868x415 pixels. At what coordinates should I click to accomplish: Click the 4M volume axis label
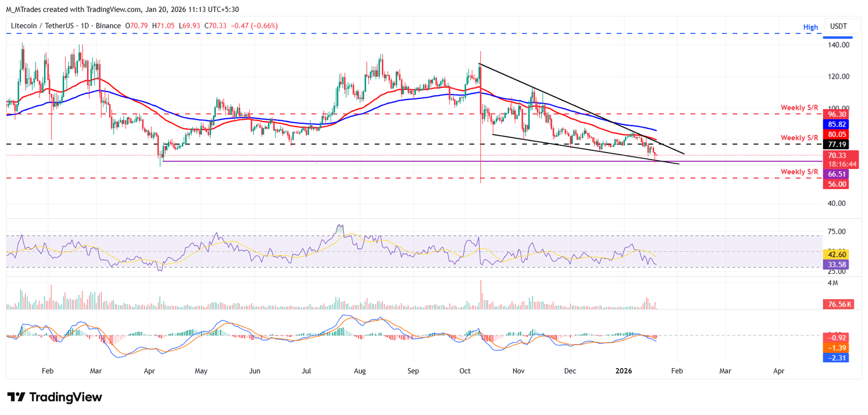point(832,283)
